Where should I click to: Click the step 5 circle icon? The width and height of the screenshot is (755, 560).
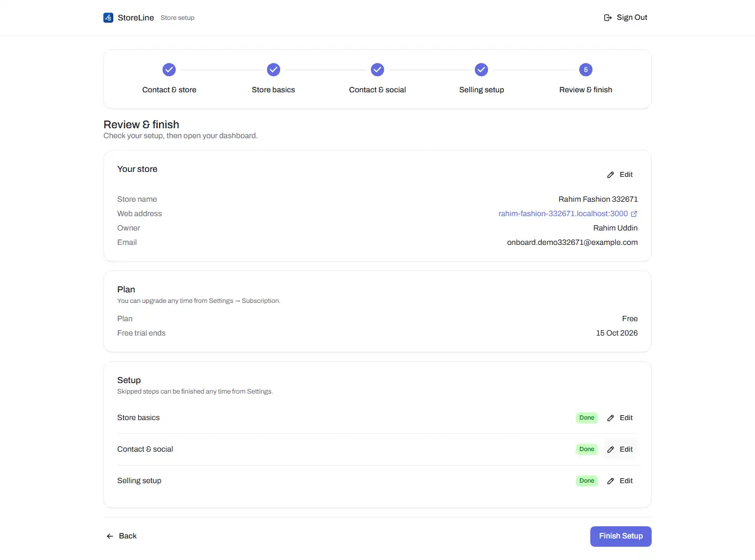pos(586,70)
